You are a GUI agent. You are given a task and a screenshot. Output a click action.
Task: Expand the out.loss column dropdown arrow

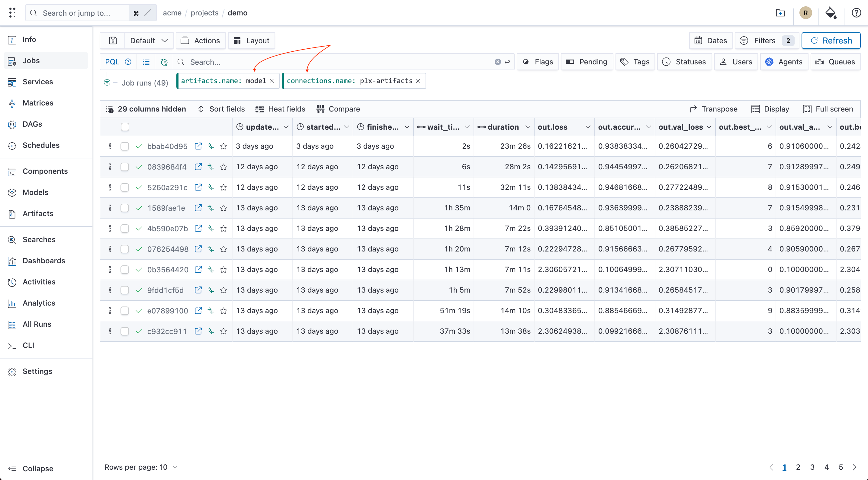tap(588, 127)
